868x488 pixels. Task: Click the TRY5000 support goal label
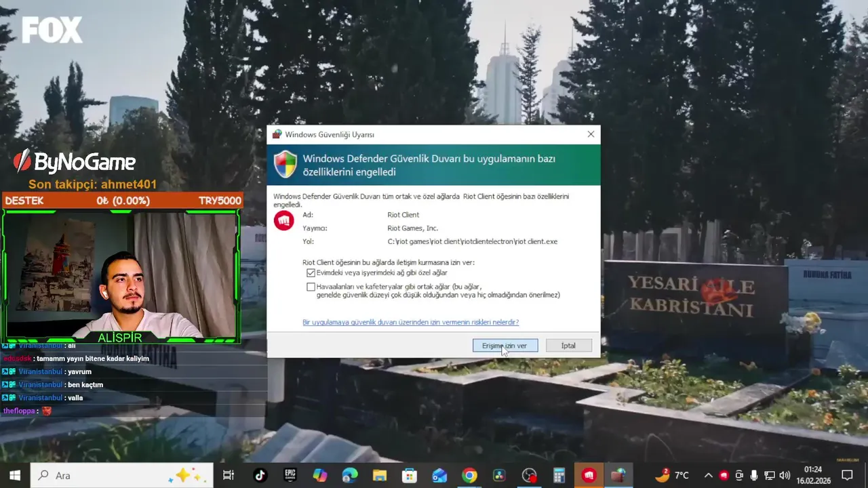point(220,201)
